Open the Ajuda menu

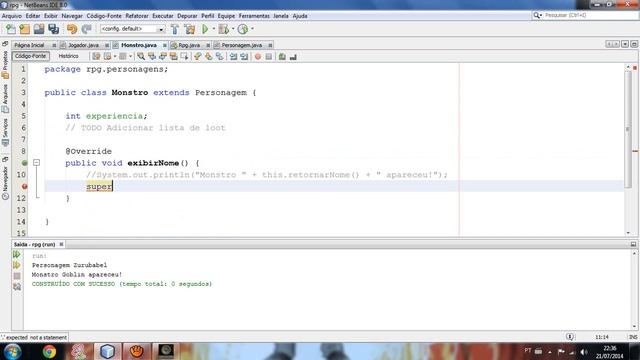(300, 16)
